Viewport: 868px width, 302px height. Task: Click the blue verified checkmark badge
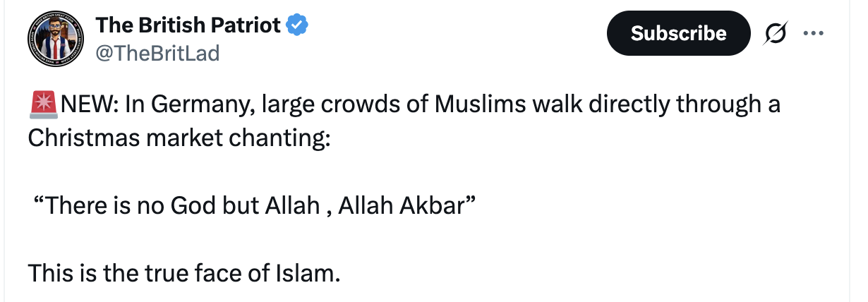click(x=297, y=25)
